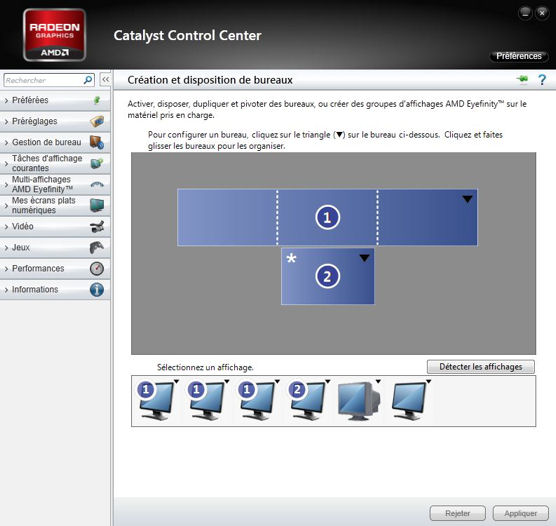556x526 pixels.
Task: Click the Appliquer button
Action: coord(521,513)
